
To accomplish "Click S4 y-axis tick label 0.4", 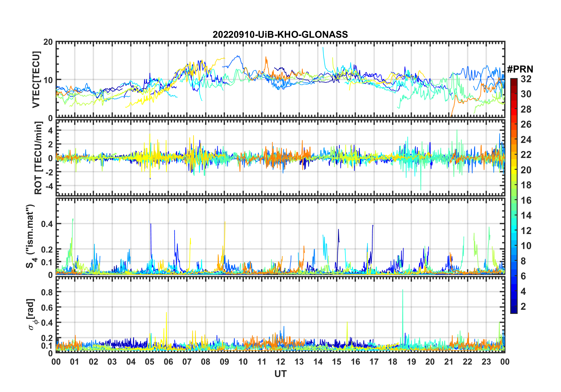I will (47, 224).
